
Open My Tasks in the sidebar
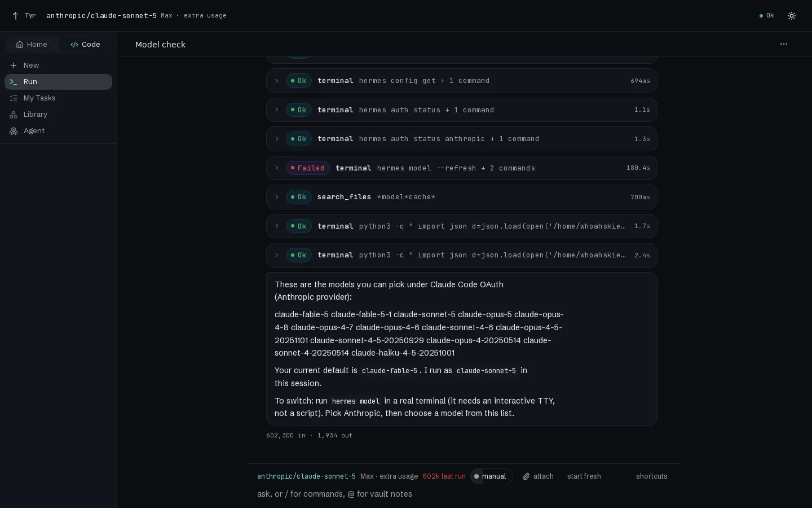58,98
